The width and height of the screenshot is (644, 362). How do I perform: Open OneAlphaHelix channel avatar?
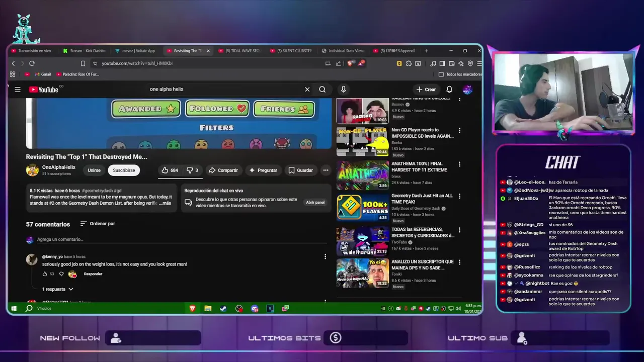coord(32,170)
